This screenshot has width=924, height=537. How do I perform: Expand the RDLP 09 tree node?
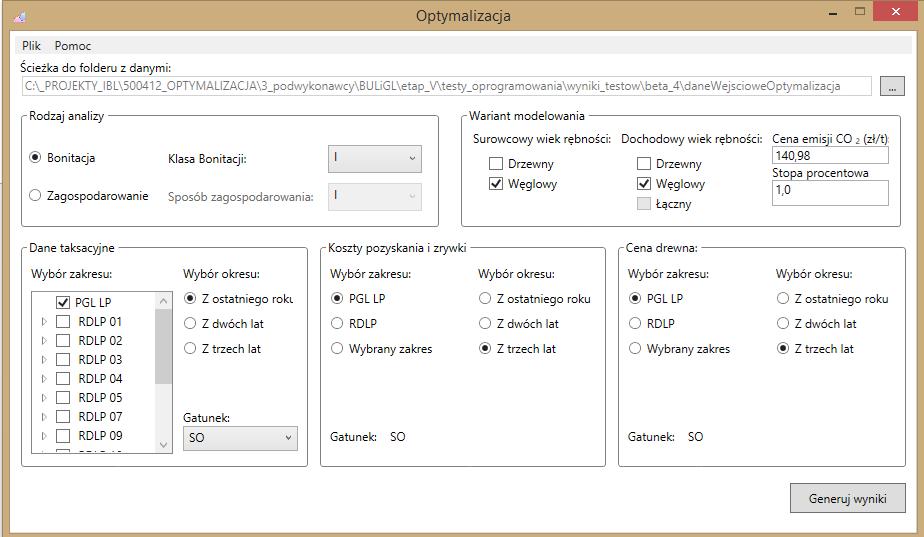(x=44, y=436)
